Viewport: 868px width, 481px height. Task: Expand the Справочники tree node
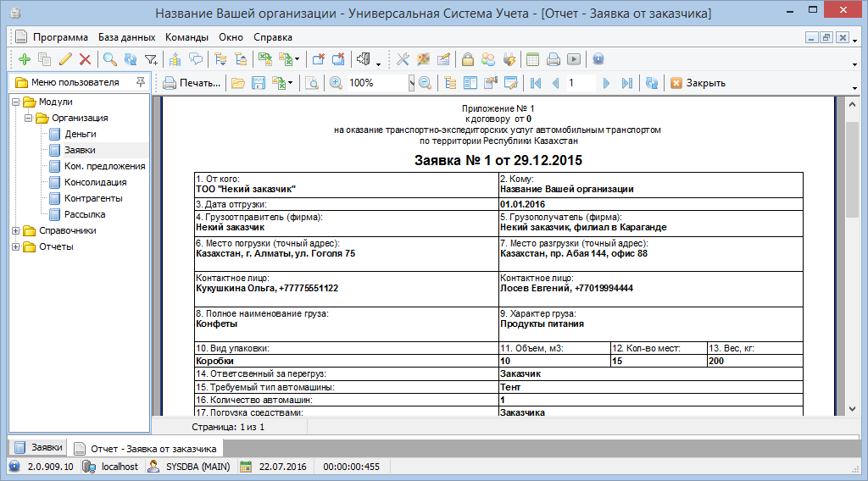16,230
